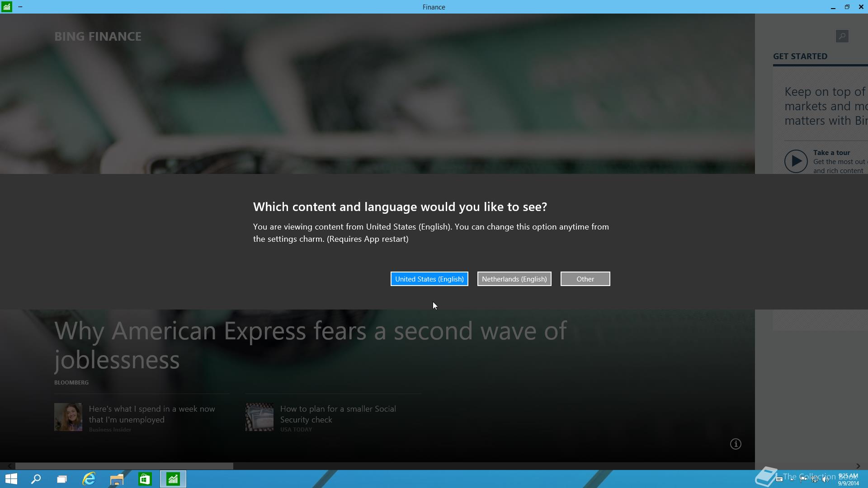
Task: Open the app options ellipsis menu
Action: click(20, 7)
